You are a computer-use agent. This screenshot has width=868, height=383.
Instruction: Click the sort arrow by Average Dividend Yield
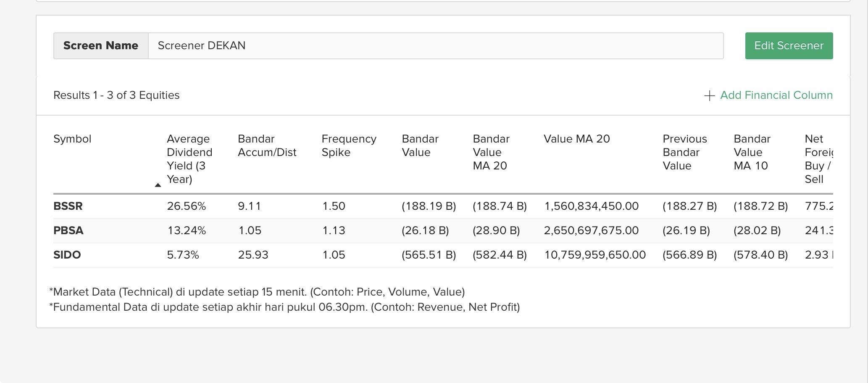click(x=158, y=185)
